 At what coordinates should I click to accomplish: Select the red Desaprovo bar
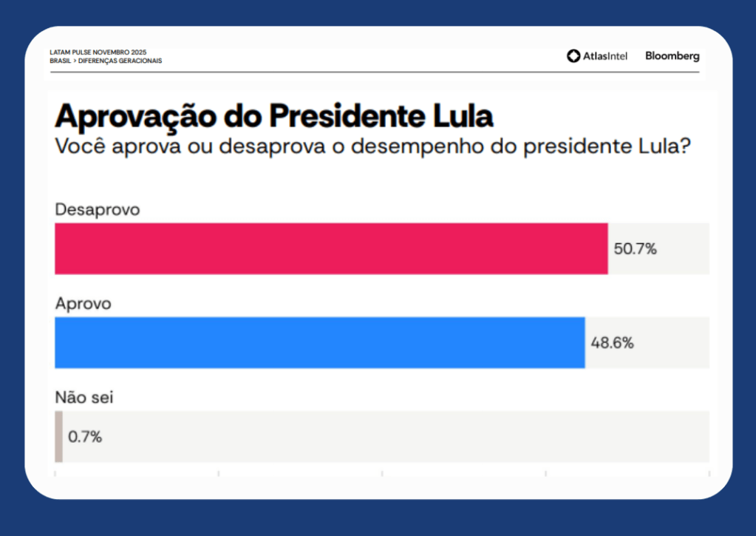[331, 248]
